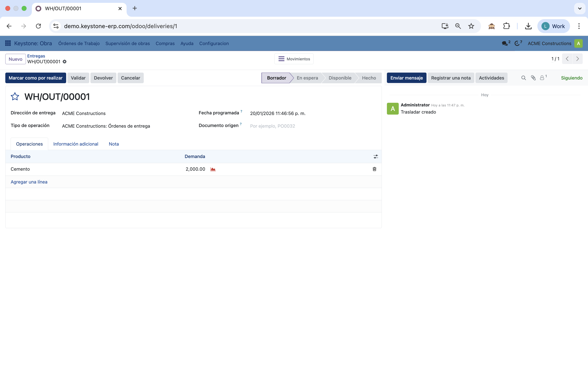The width and height of the screenshot is (588, 367).
Task: Open activities clock icon in navbar
Action: (x=517, y=43)
